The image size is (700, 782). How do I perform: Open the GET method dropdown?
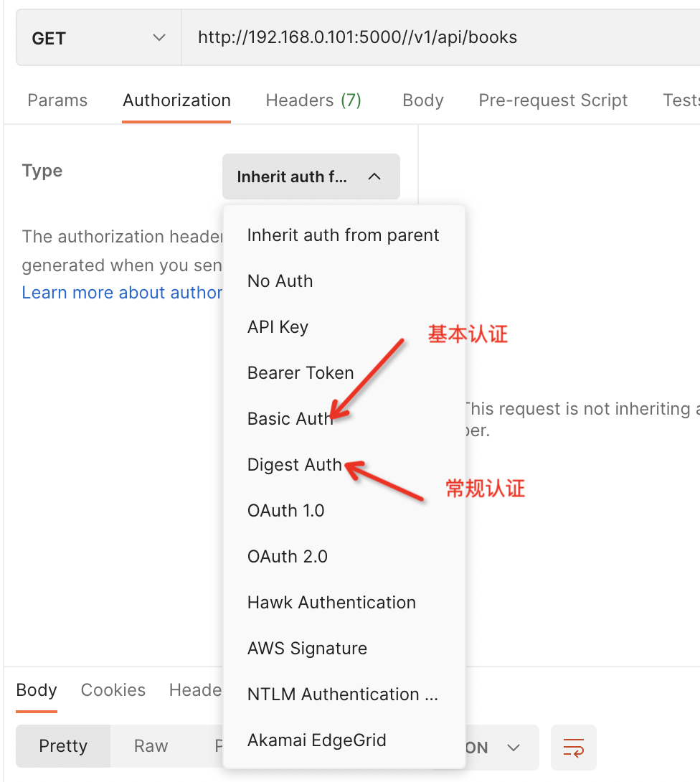(99, 38)
